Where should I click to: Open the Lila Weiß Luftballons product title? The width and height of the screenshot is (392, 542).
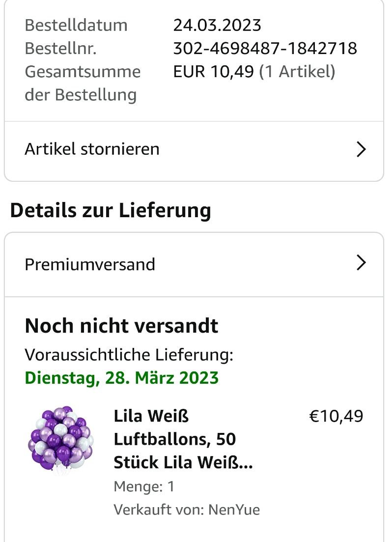click(x=183, y=439)
